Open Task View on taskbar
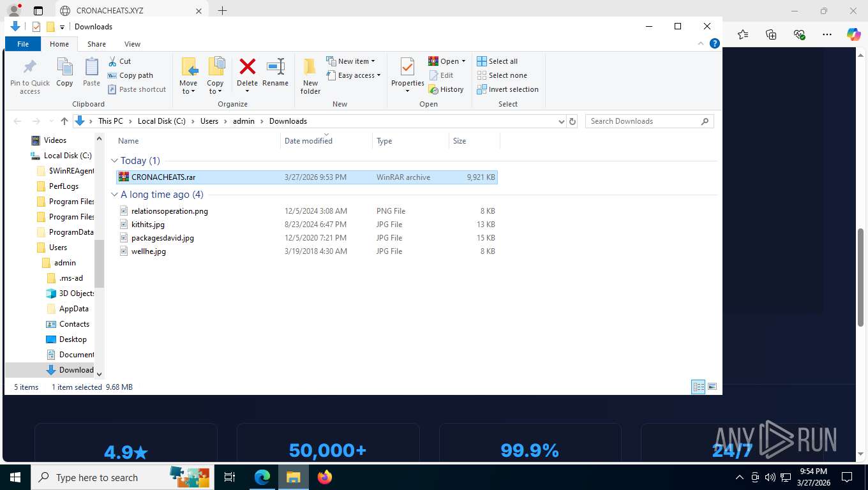The image size is (868, 490). 230,477
